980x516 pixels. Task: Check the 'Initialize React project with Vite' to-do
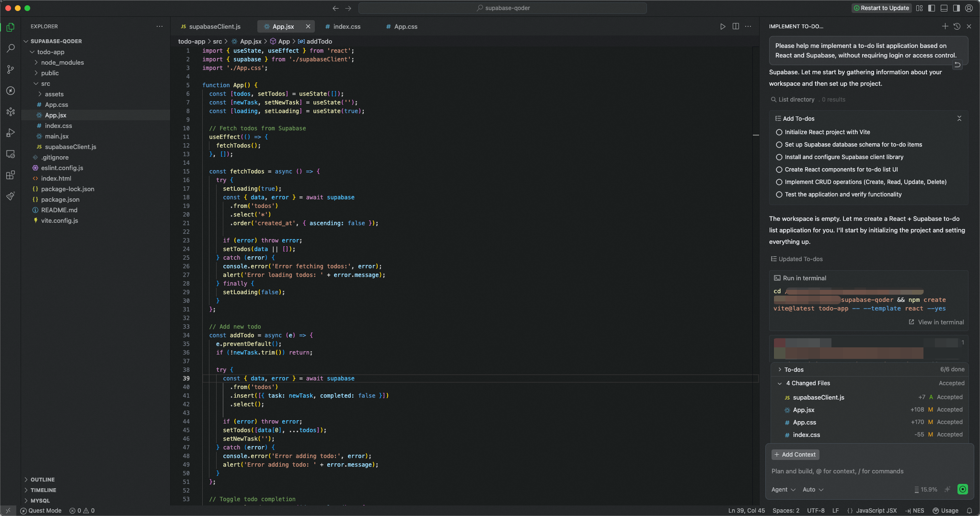[x=779, y=132]
